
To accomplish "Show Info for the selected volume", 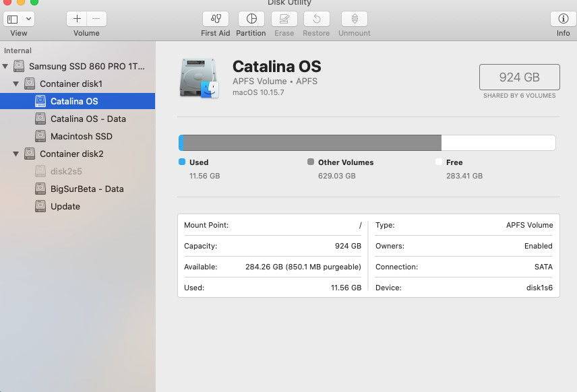I will 563,19.
